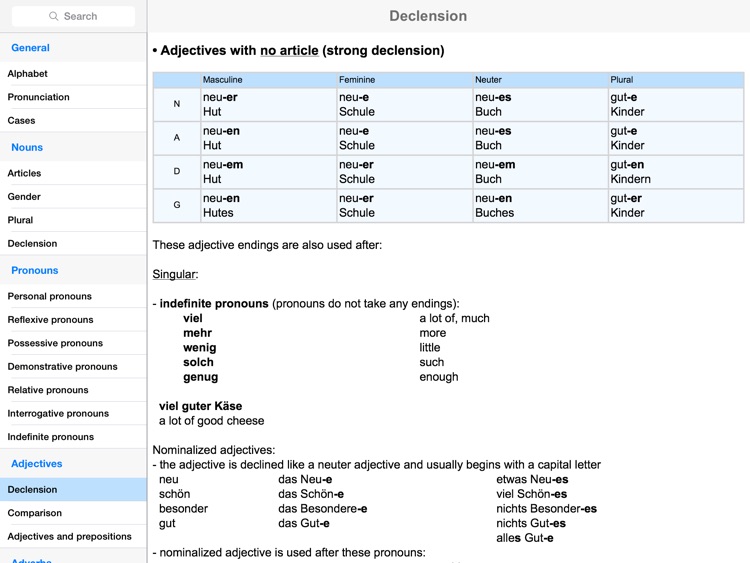The image size is (750, 563).
Task: Open Declension under Nouns section
Action: coord(73,243)
